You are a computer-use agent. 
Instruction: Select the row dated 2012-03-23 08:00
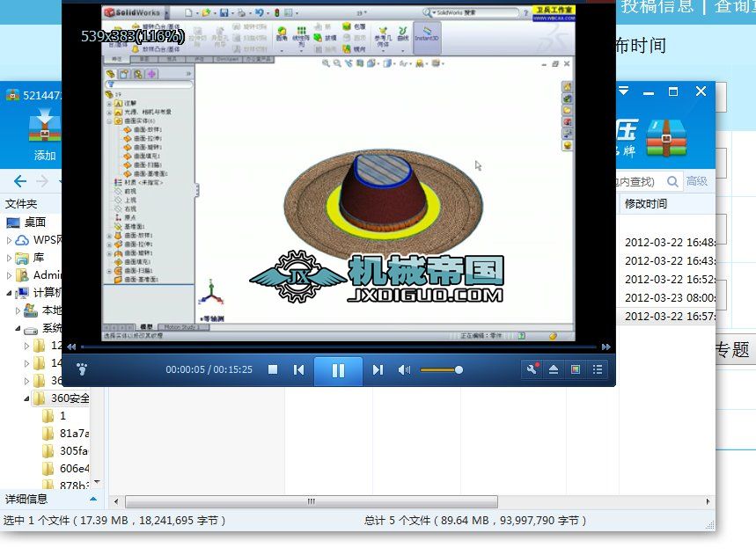click(669, 298)
